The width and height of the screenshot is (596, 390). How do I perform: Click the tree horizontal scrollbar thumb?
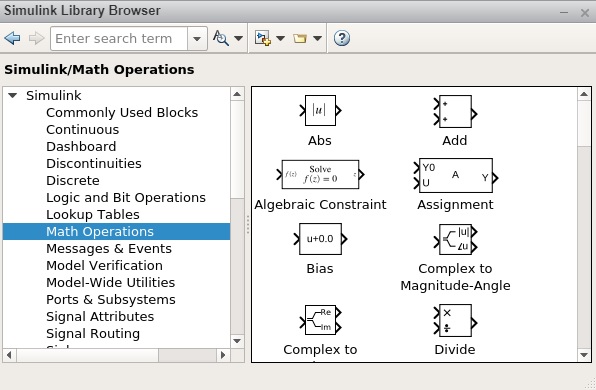87,355
